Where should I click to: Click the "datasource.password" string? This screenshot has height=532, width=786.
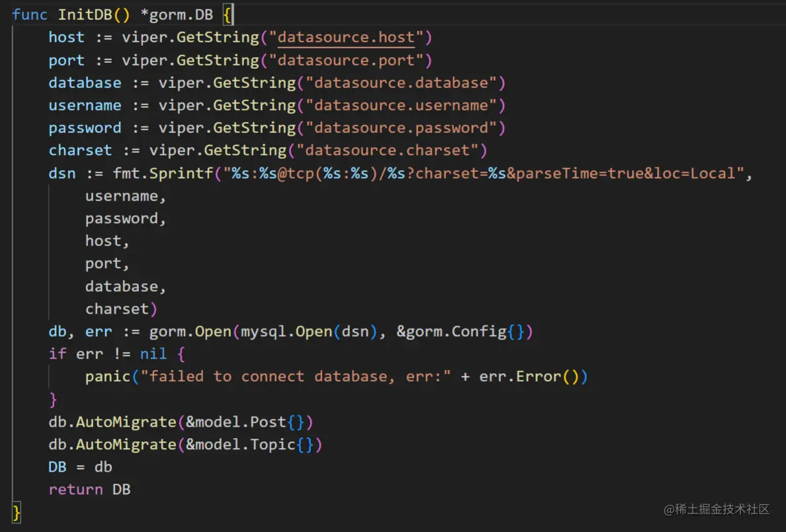tap(401, 128)
